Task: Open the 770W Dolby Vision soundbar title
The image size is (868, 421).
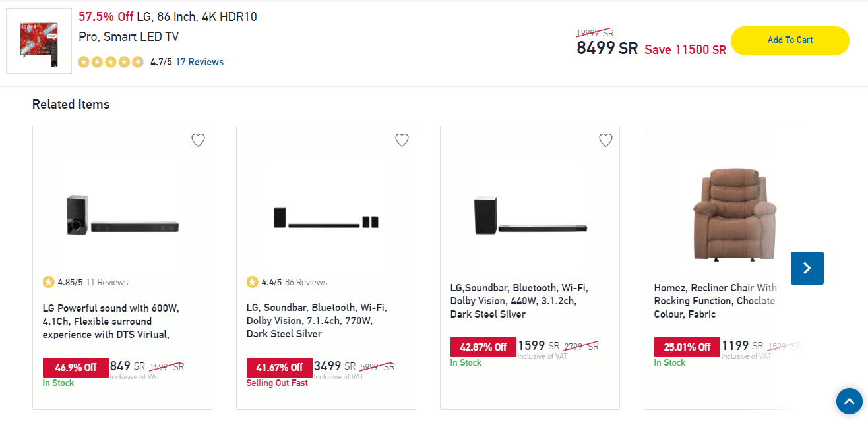Action: (317, 321)
